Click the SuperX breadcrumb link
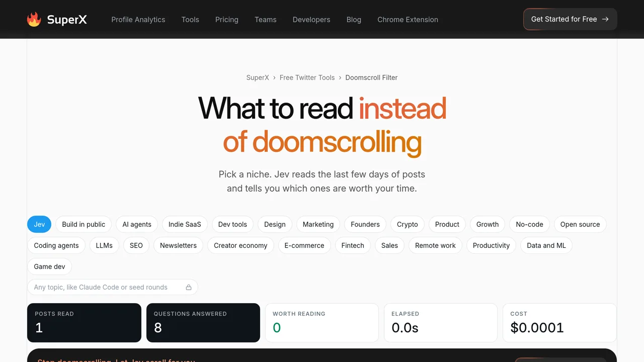Image resolution: width=644 pixels, height=362 pixels. 258,77
